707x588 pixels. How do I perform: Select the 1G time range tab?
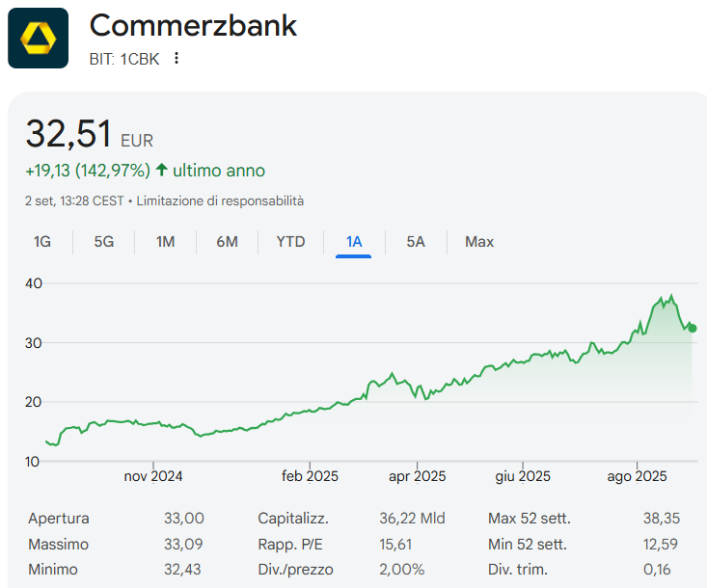41,242
